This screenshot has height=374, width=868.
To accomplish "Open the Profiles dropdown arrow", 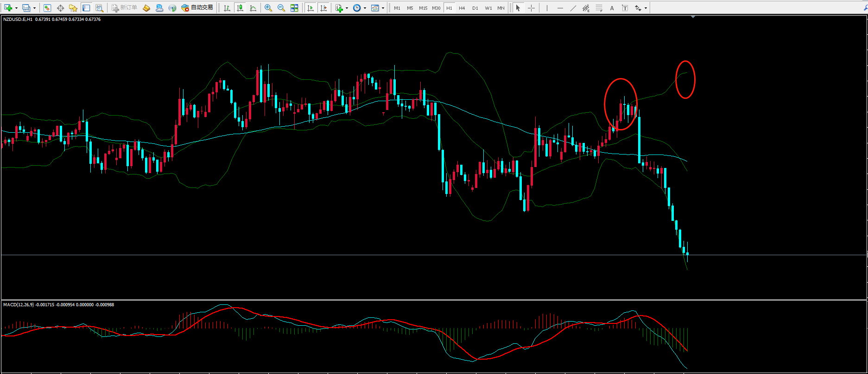I will pyautogui.click(x=34, y=8).
